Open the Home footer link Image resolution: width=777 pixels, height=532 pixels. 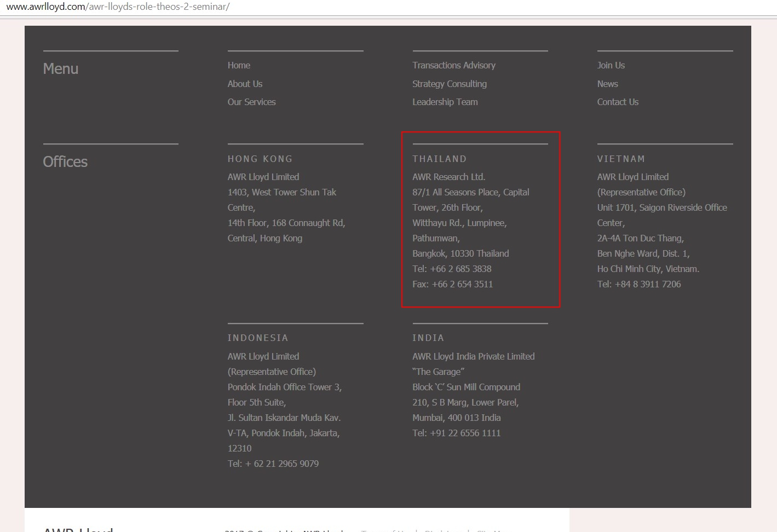point(239,65)
